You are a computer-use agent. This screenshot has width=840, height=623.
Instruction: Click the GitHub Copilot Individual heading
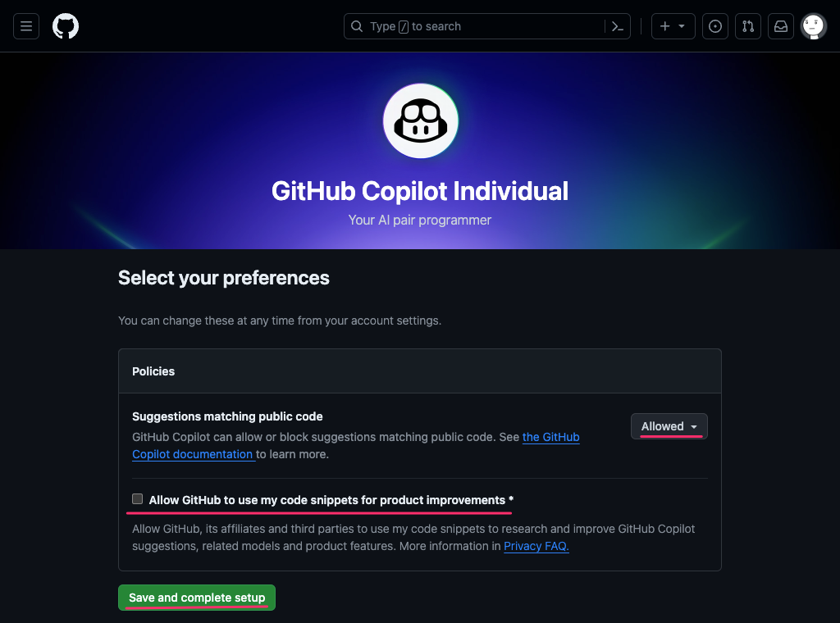[420, 191]
